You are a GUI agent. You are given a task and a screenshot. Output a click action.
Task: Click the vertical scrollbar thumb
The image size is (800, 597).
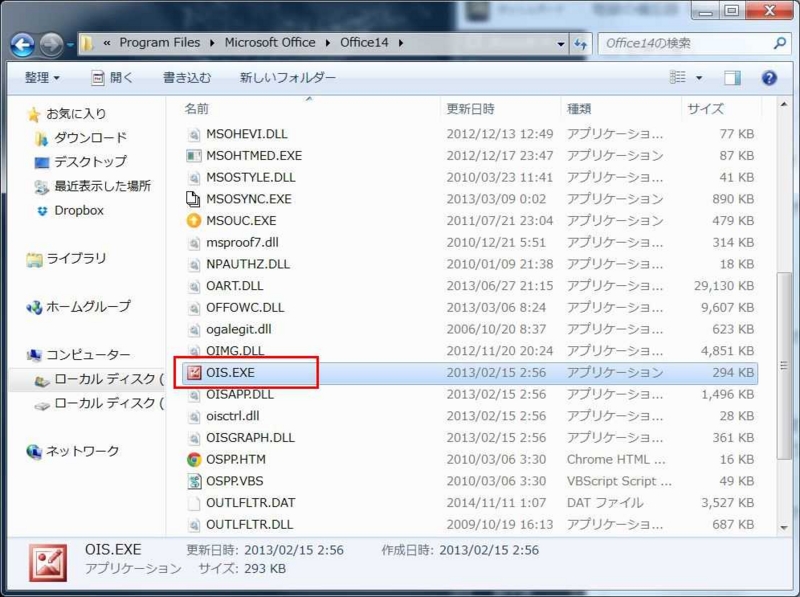(784, 365)
